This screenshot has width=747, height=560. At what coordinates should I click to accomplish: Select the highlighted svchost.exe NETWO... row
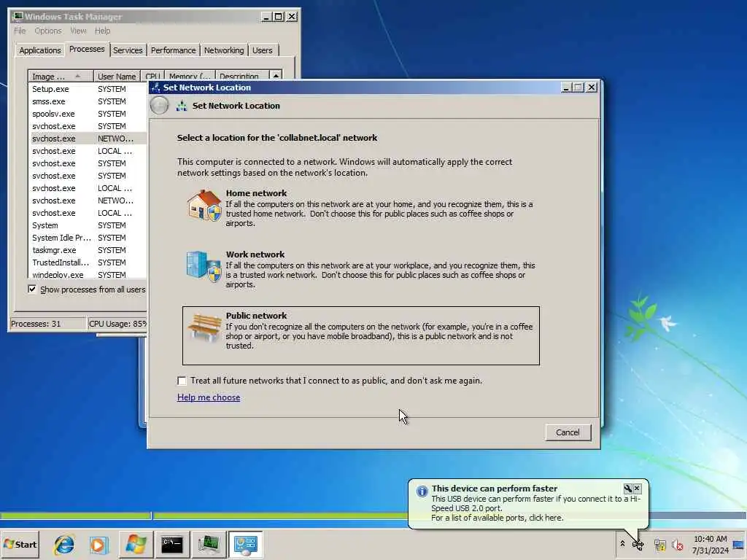point(88,139)
